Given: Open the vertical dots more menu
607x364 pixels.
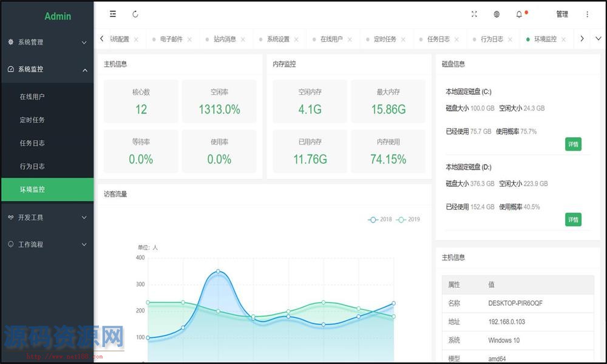Looking at the screenshot, I should click(x=587, y=15).
